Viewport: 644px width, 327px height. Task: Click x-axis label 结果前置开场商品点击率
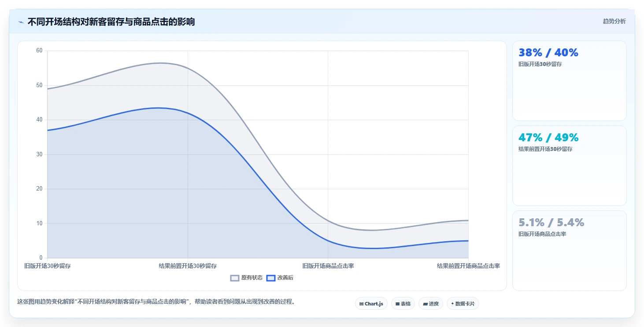point(468,266)
